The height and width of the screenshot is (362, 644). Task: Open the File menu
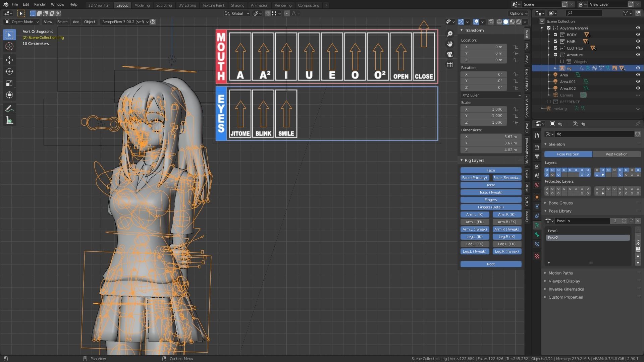point(15,4)
